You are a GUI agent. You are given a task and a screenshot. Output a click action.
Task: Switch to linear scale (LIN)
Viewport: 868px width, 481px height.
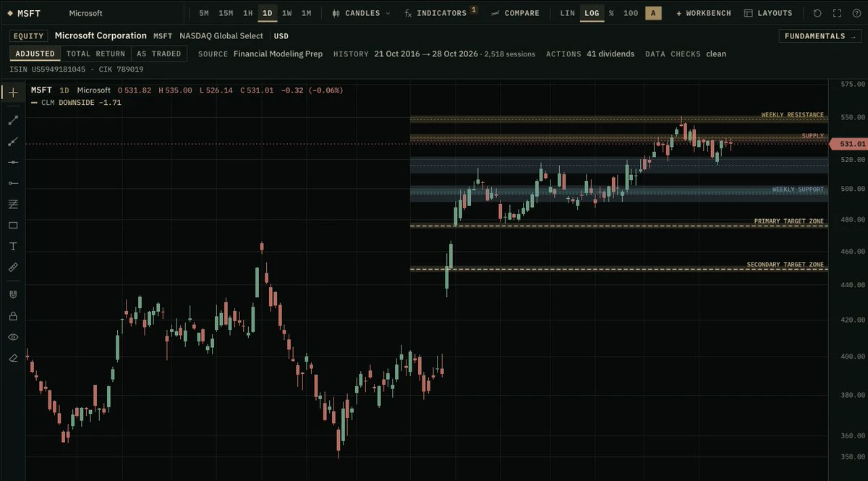567,13
